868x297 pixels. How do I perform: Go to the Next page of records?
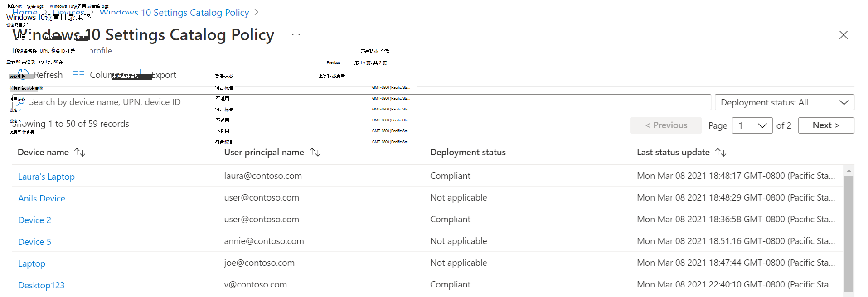tap(826, 125)
